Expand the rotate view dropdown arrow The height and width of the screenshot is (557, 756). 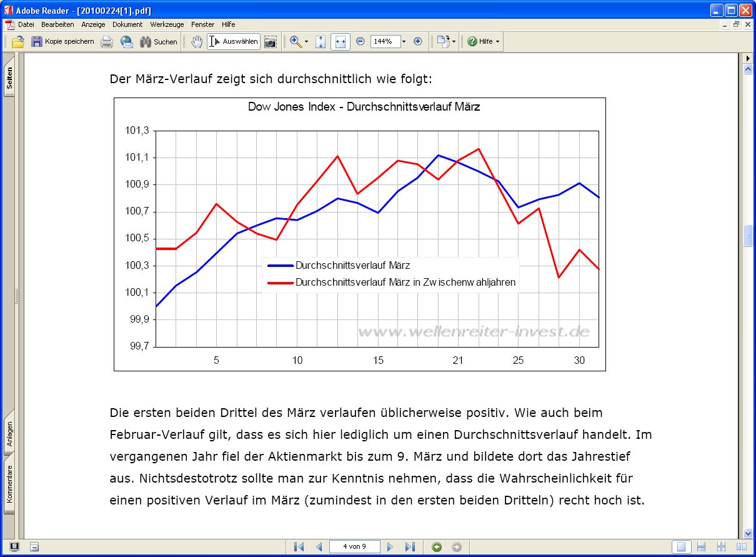[454, 42]
